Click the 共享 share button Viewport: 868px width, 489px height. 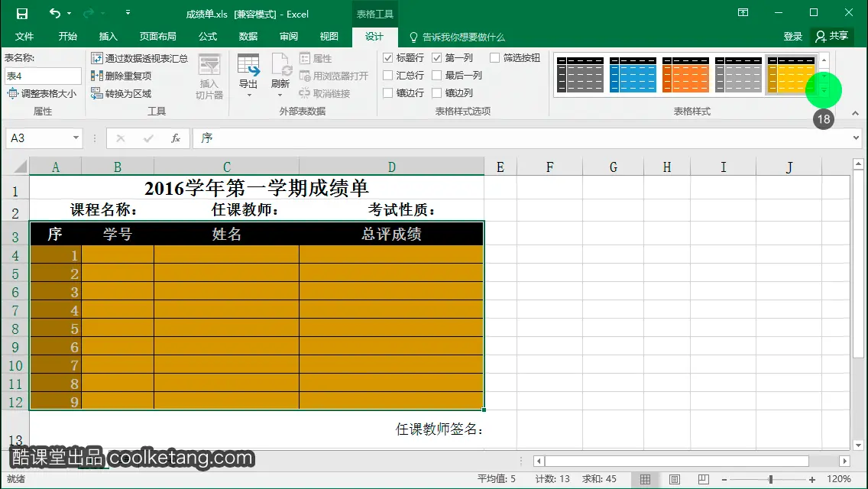click(831, 37)
